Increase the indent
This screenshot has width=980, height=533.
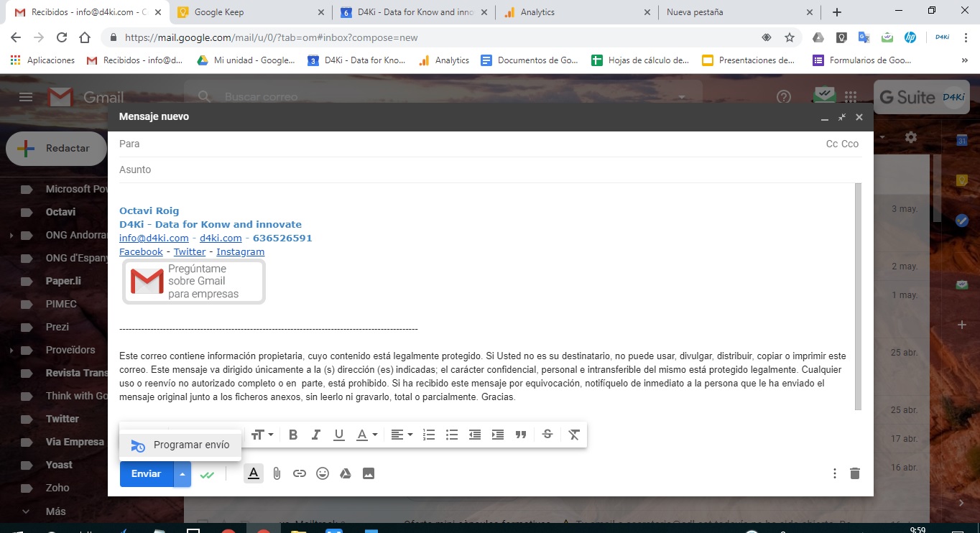click(x=498, y=435)
